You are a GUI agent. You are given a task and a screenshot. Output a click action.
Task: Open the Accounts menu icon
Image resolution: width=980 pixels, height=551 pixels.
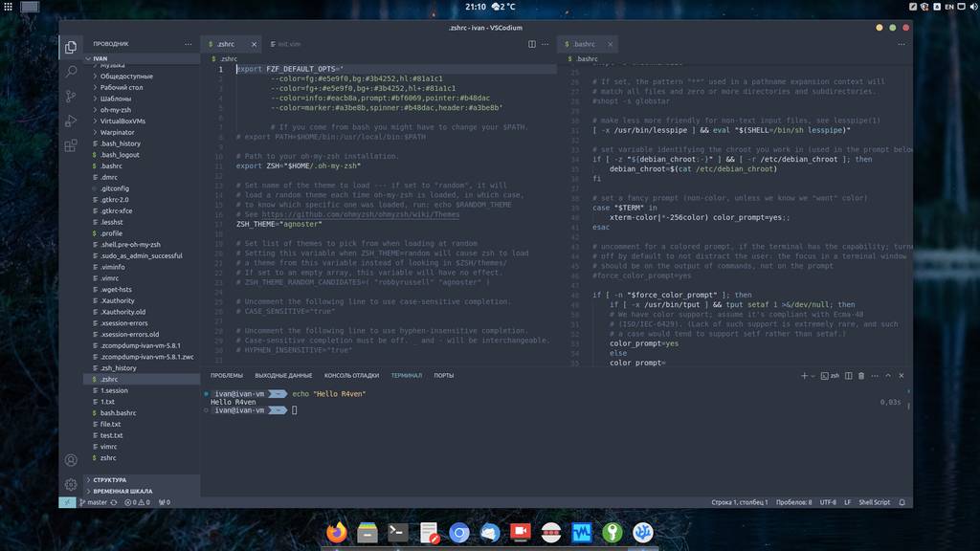[x=71, y=460]
